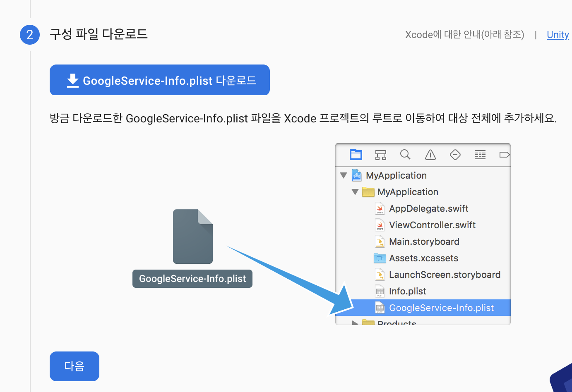Select the MyApplication project root row
The image size is (572, 392).
coord(423,175)
